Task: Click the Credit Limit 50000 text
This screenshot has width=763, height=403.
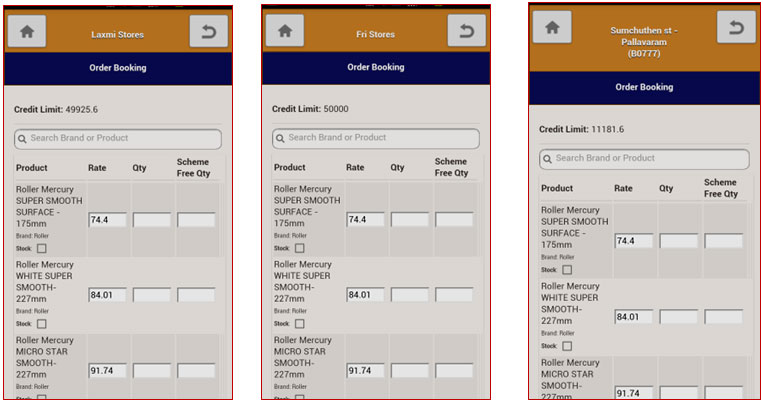Action: pos(310,109)
